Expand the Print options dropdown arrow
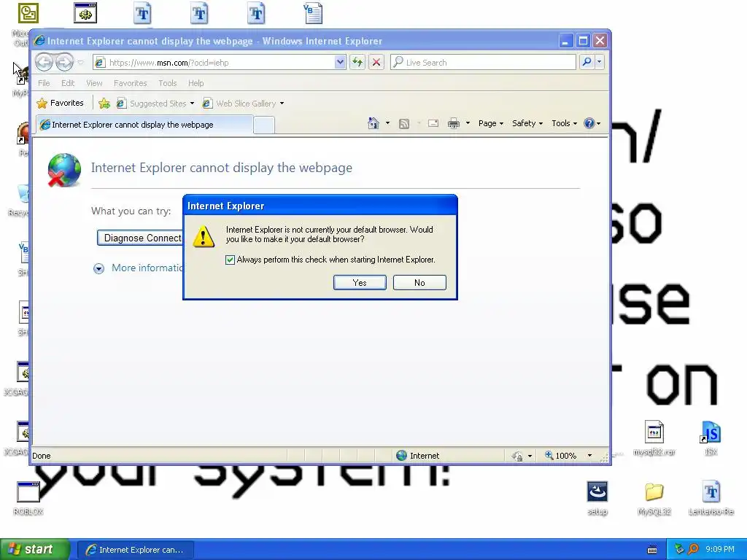Image resolution: width=747 pixels, height=560 pixels. click(468, 123)
